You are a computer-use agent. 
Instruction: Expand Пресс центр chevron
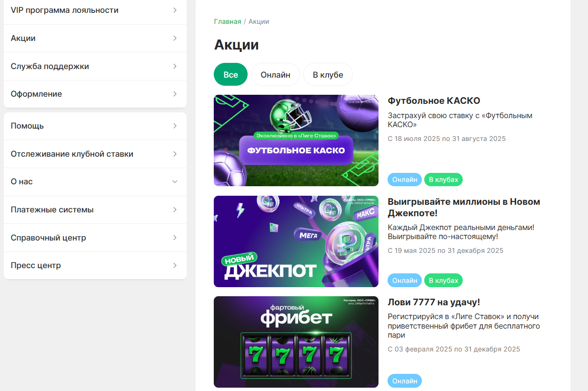tap(175, 265)
